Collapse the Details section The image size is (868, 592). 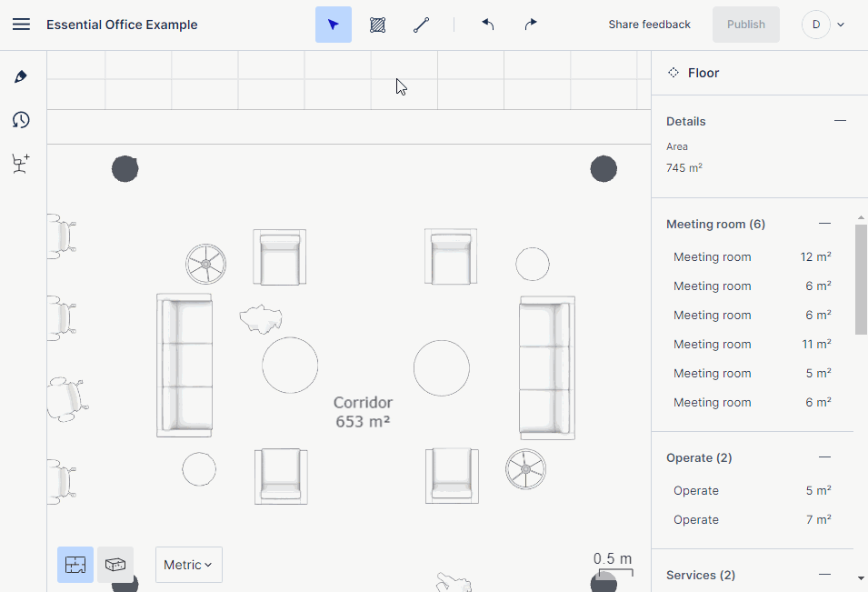[838, 121]
